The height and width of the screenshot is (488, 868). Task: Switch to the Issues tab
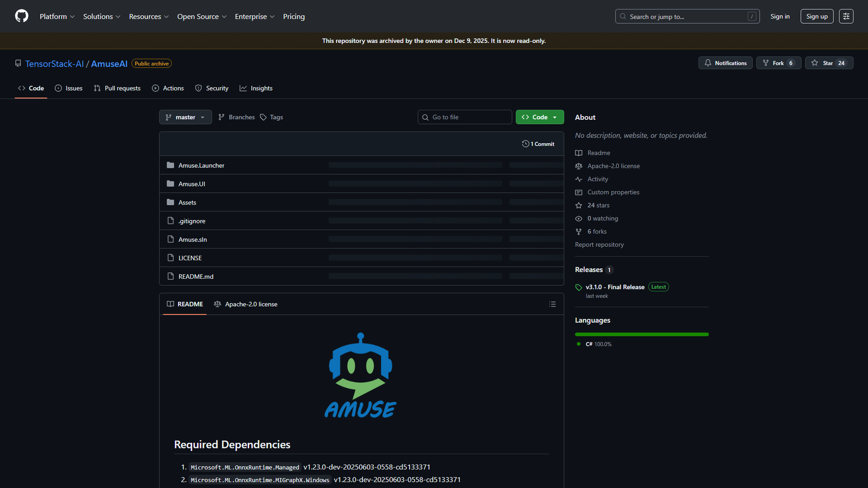(68, 88)
